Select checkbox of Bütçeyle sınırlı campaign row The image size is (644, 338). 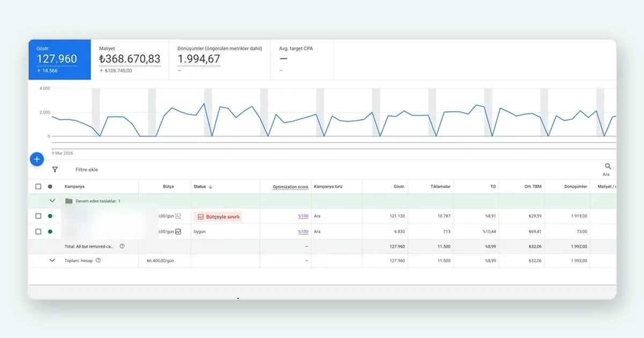point(38,216)
